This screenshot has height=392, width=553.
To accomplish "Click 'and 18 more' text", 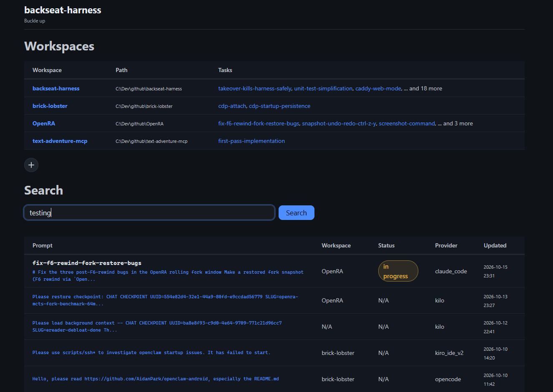I will [x=426, y=88].
